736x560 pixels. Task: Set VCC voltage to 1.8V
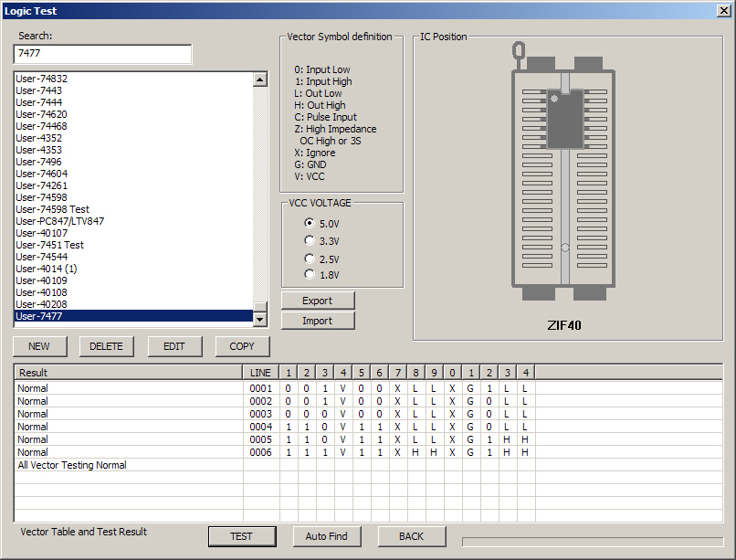coord(310,274)
